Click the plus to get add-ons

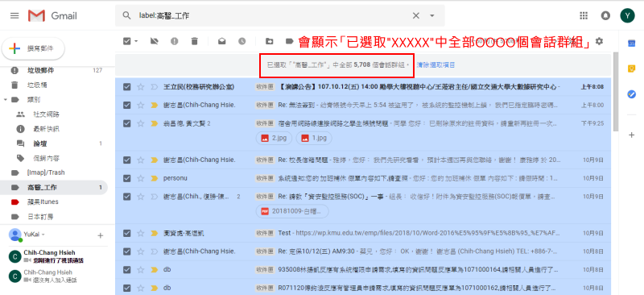(632, 135)
